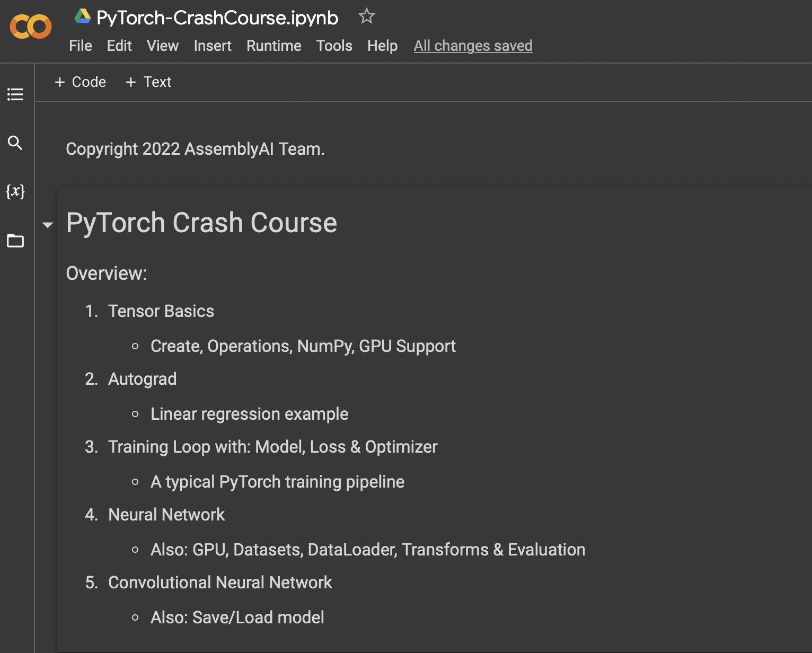The width and height of the screenshot is (812, 653).
Task: Select the Copyright 2022 AssemblyAI Team text cell
Action: pos(196,149)
